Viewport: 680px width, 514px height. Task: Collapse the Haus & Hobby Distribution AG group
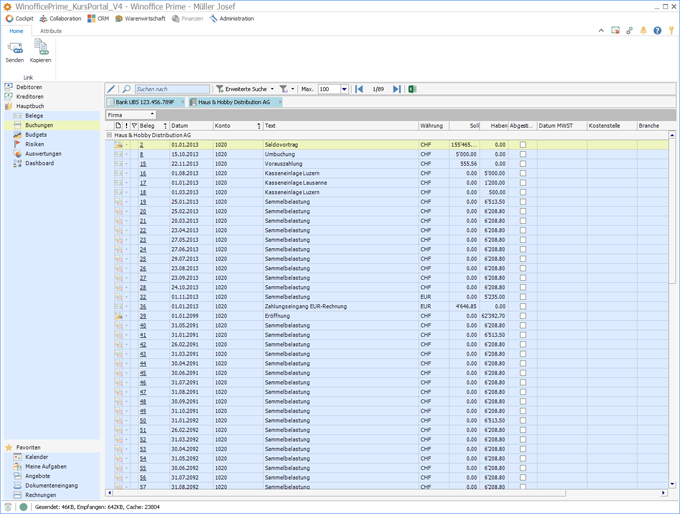click(109, 135)
